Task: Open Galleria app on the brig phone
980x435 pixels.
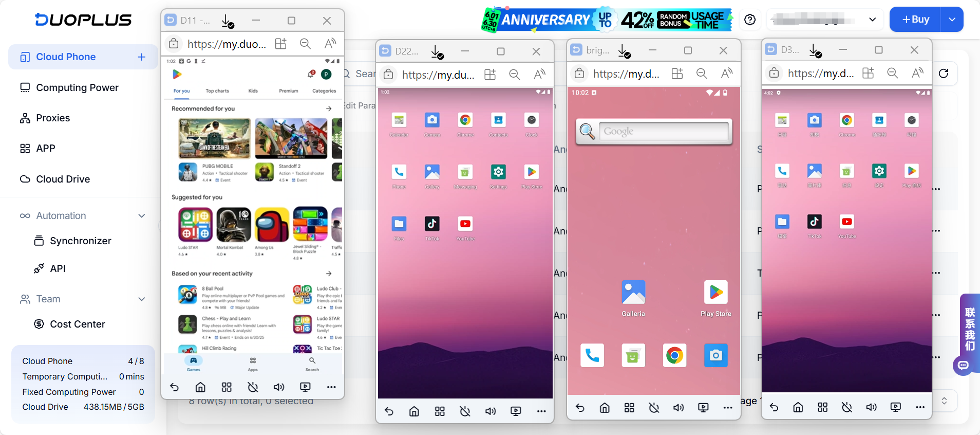Action: click(633, 293)
